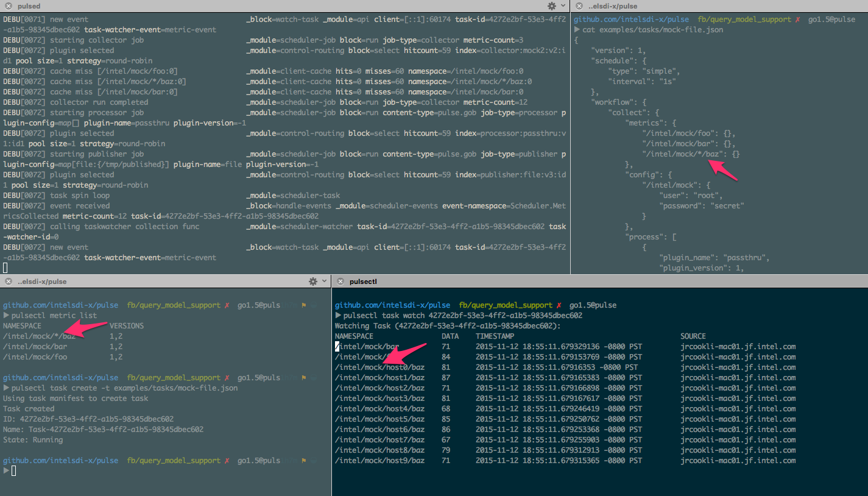Screen dimensions: 868x496
Task: Open gear settings in metric list pane header
Action: pos(313,282)
